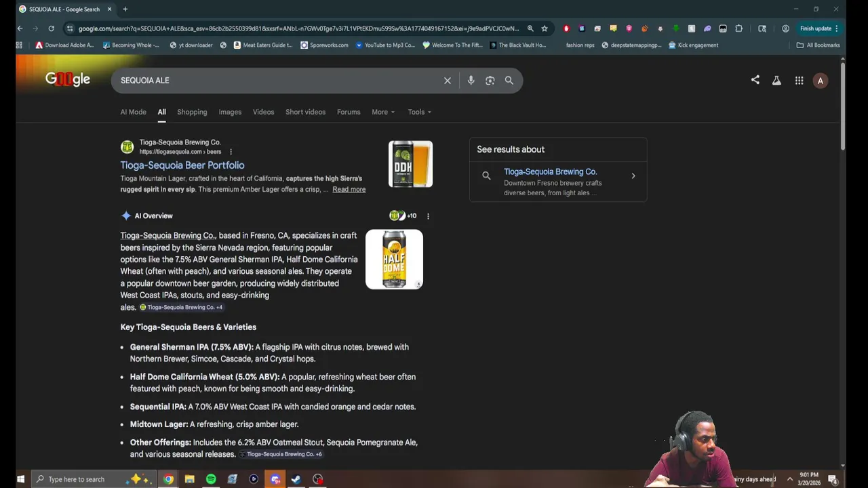Select the All results tab
The image size is (868, 488).
click(162, 112)
